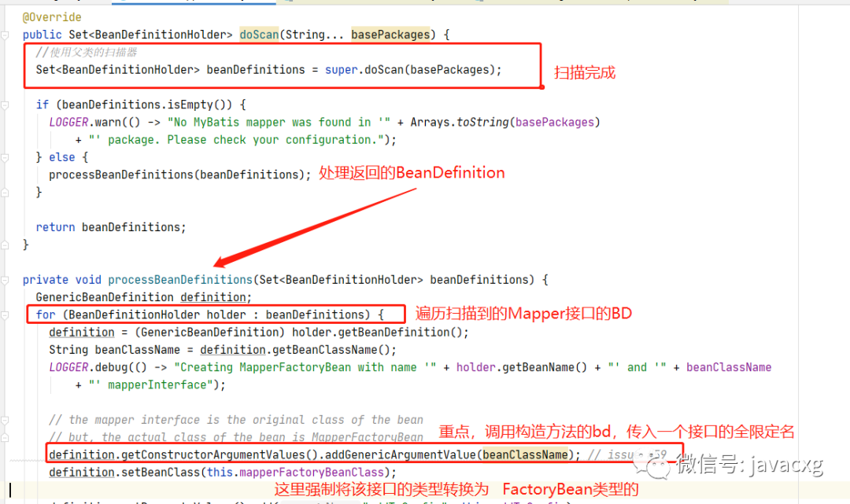850x504 pixels.
Task: Click the string "' mapperInterface"
Action: [x=151, y=384]
